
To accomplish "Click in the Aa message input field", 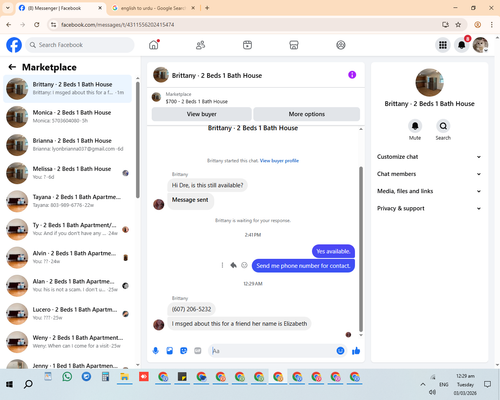I will 273,351.
